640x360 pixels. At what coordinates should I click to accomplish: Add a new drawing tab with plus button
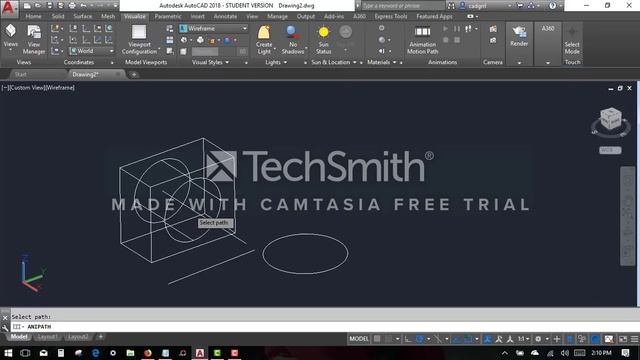(134, 75)
